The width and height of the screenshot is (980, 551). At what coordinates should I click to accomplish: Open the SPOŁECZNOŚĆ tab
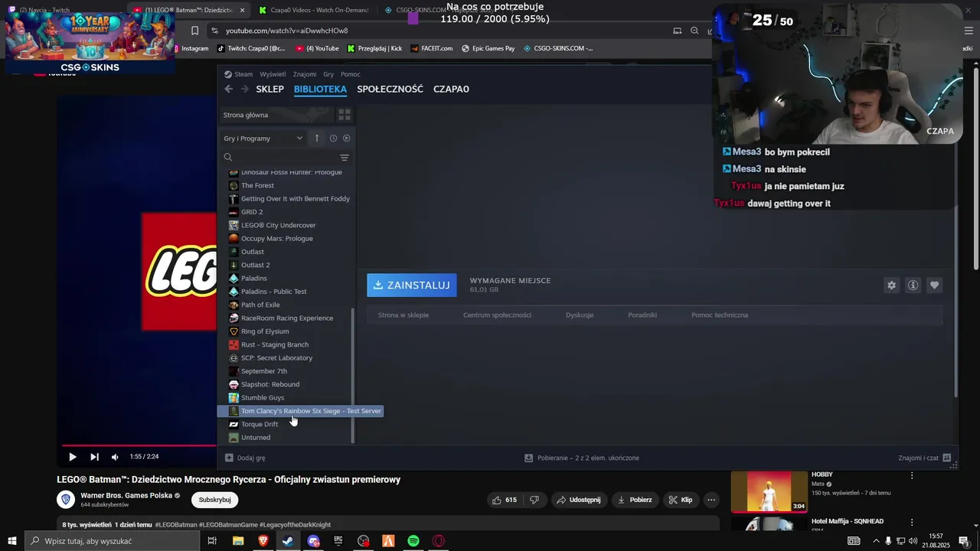tap(390, 89)
